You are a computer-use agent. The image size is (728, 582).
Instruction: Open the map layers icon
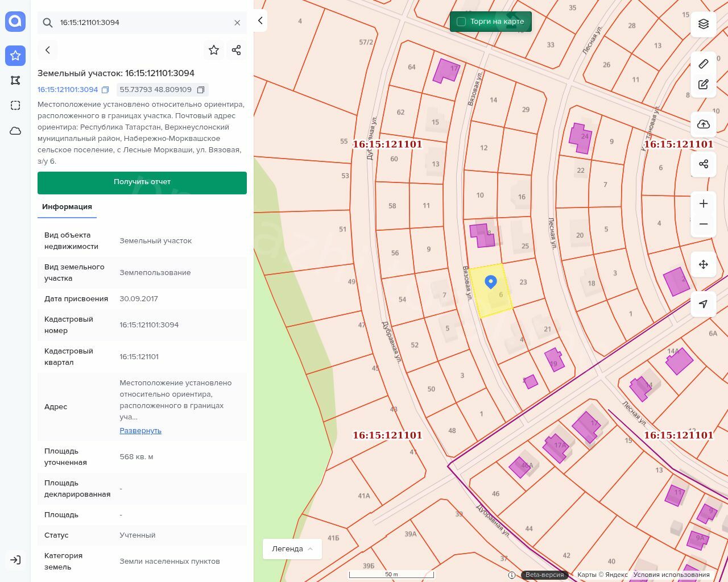(704, 24)
